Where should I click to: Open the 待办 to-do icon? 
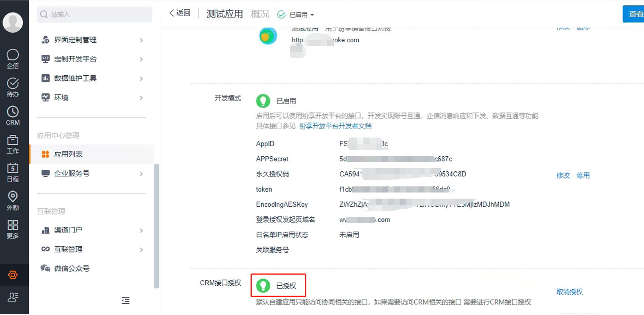13,87
